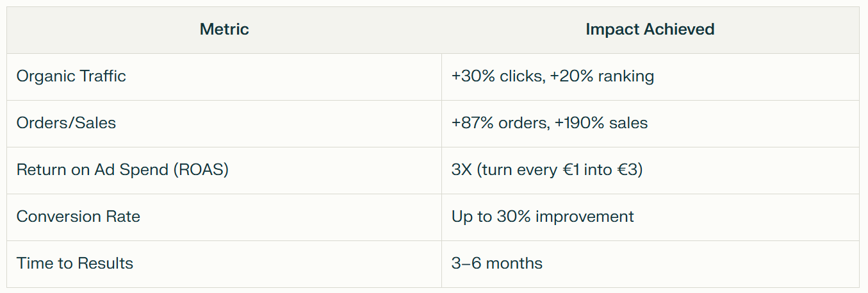Click the +30% clicks, +20% ranking cell
This screenshot has height=293, width=868.
(650, 77)
